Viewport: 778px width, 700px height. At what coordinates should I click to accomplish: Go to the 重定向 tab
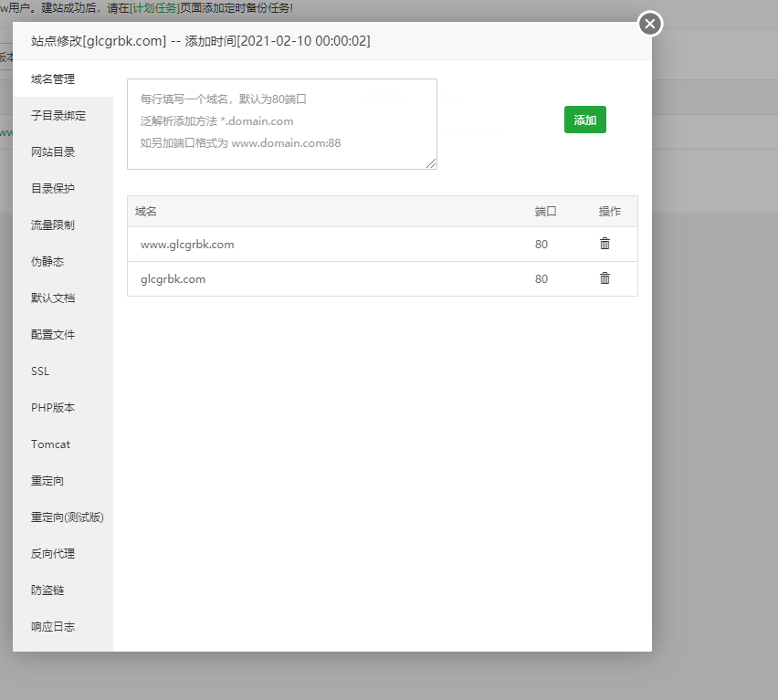(x=63, y=481)
